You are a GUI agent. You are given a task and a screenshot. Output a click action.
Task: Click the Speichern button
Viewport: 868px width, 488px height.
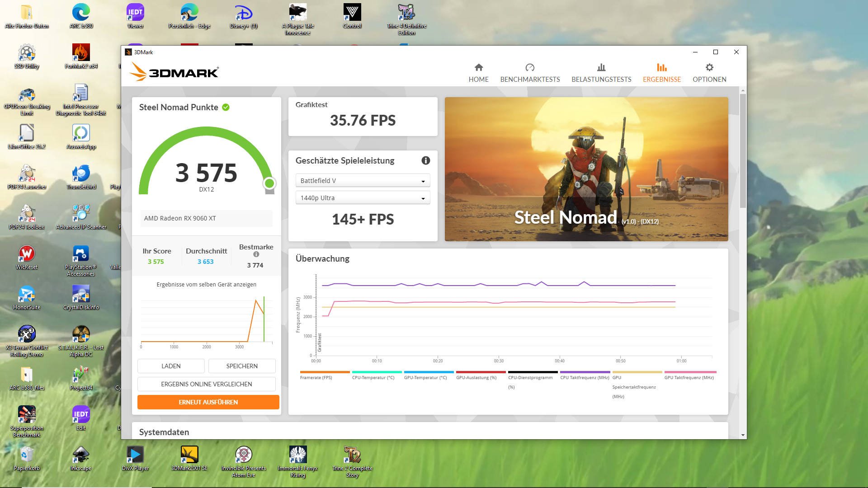[x=242, y=366]
